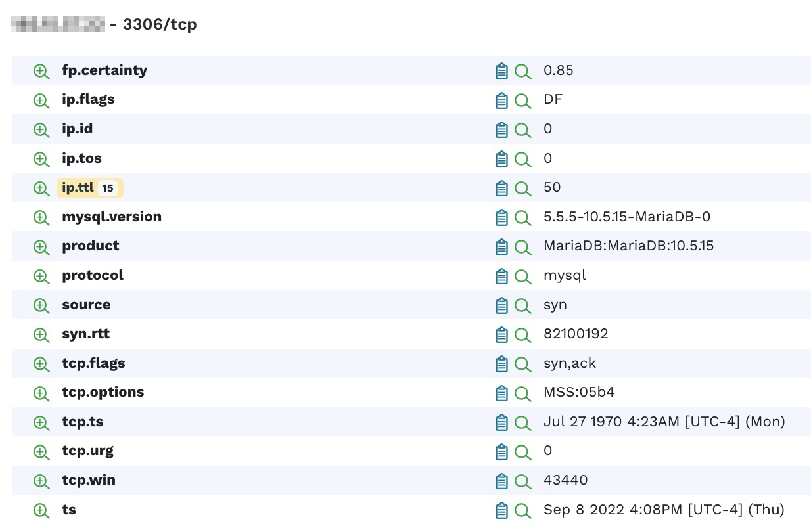Select the mysql.version field name

click(112, 217)
